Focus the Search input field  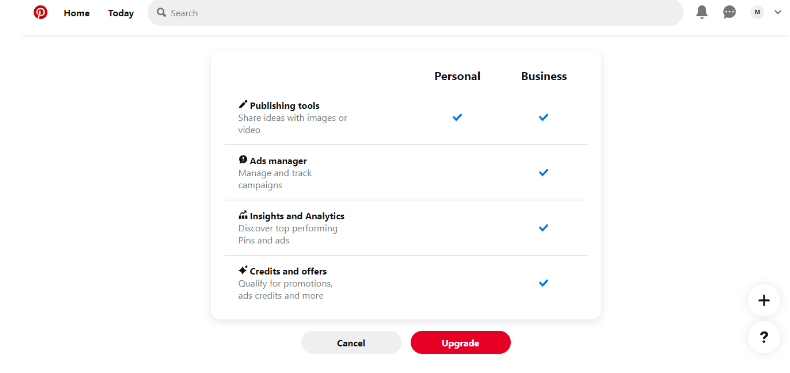point(415,13)
